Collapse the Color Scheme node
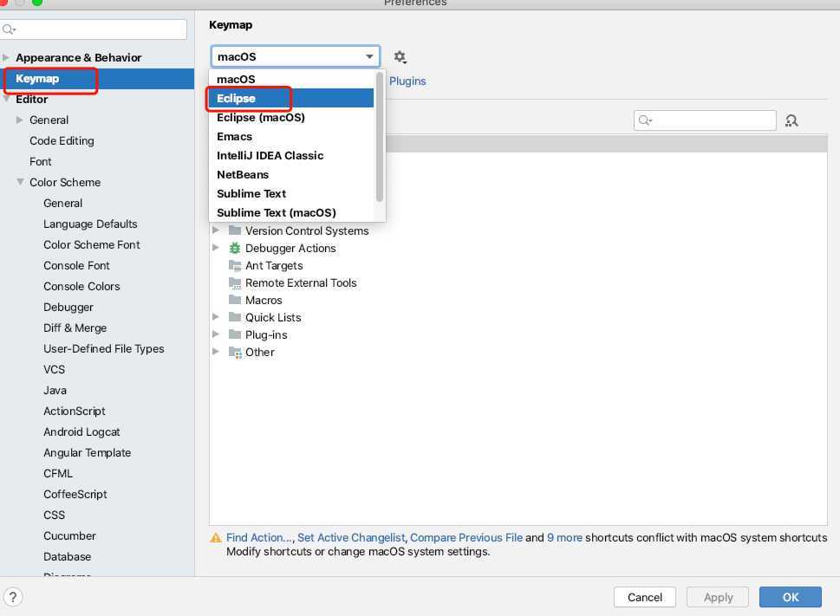This screenshot has height=616, width=840. [x=20, y=182]
